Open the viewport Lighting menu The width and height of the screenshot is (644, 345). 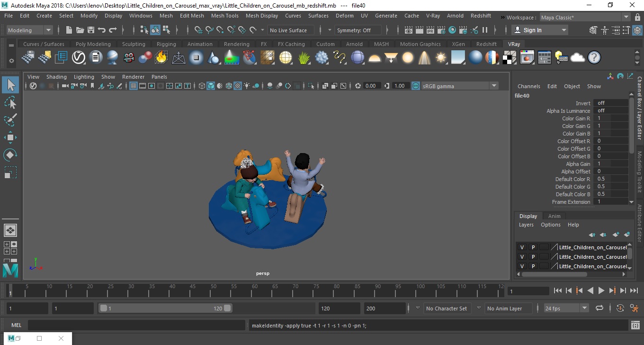[84, 77]
